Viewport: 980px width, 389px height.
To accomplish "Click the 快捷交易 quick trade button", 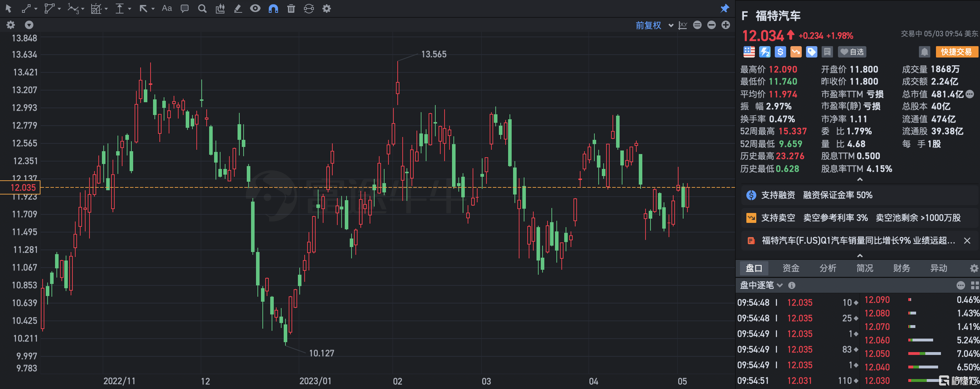I will (x=957, y=52).
